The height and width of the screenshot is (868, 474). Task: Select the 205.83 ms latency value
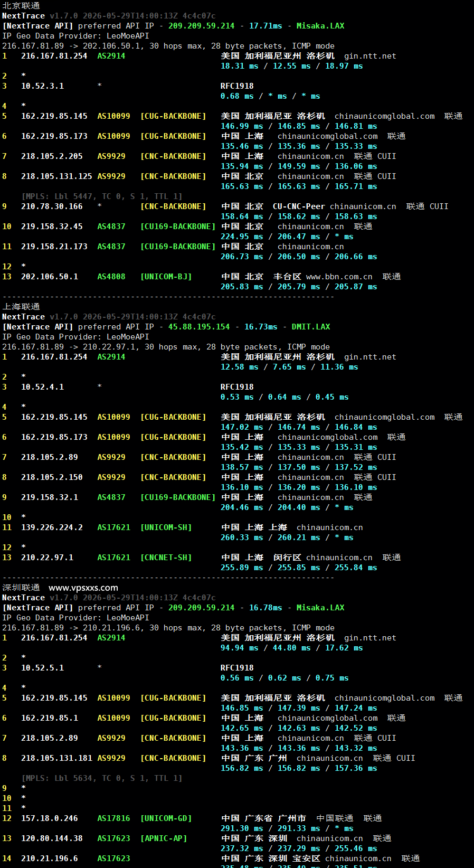point(242,287)
